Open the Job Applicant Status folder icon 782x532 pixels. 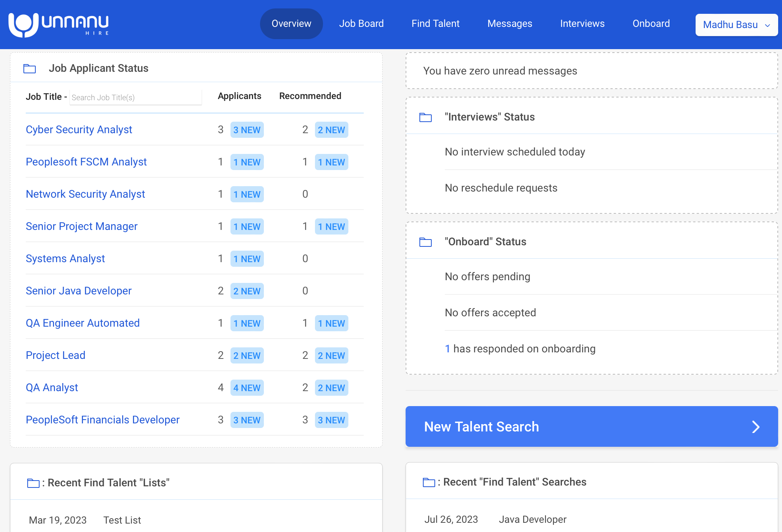[x=29, y=69]
